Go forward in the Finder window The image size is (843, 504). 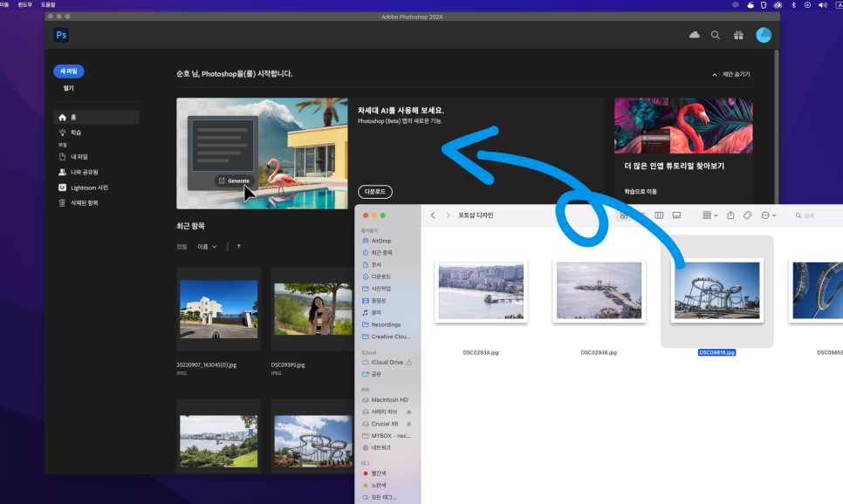pos(448,215)
